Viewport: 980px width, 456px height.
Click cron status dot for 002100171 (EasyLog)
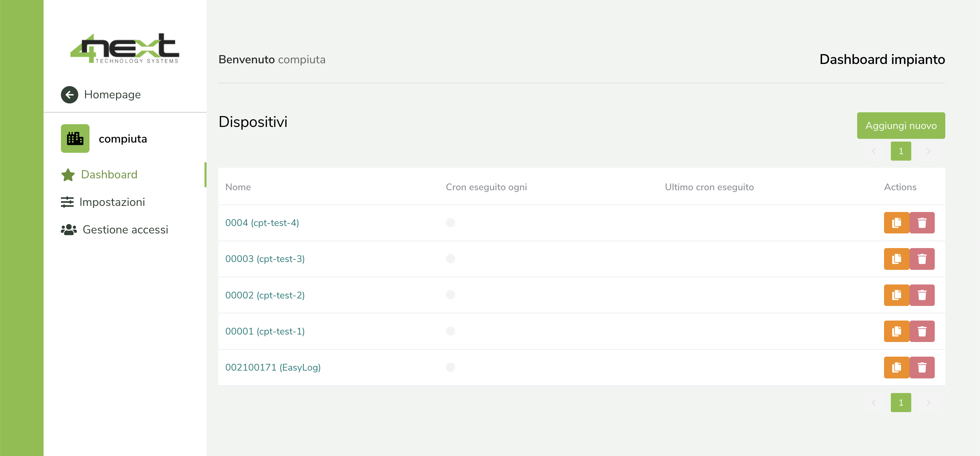450,367
